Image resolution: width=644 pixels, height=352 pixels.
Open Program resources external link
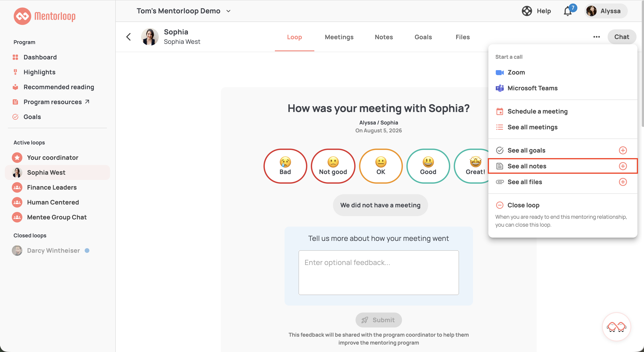point(56,102)
